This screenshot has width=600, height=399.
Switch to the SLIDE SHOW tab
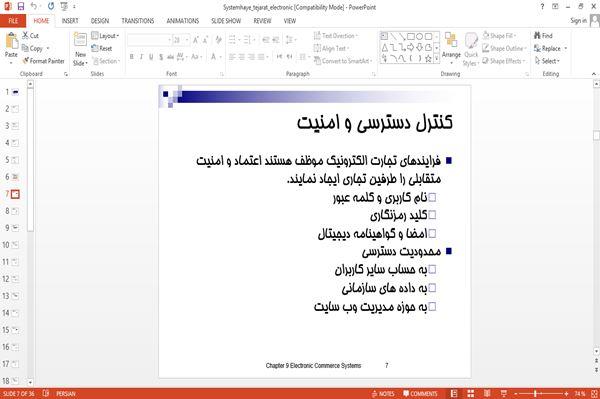226,21
